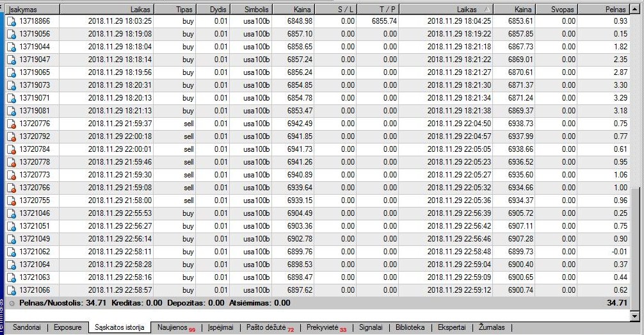Image resolution: width=644 pixels, height=335 pixels.
Task: Select the icon of order 13721062
Action: (11, 252)
